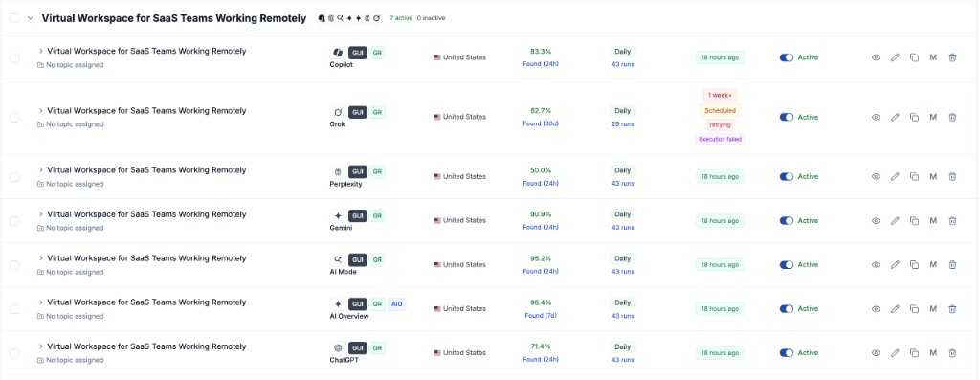Expand the Copilot row chevron
Image resolution: width=980 pixels, height=380 pixels.
pos(40,51)
